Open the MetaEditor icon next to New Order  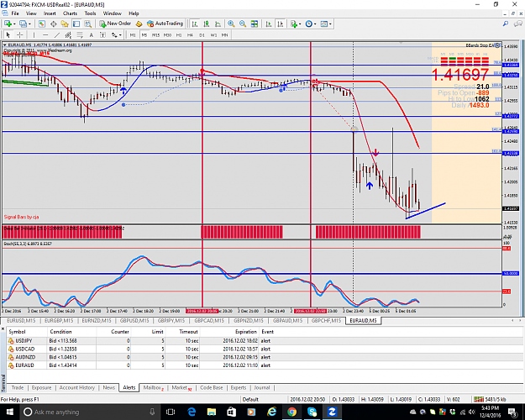pyautogui.click(x=139, y=24)
